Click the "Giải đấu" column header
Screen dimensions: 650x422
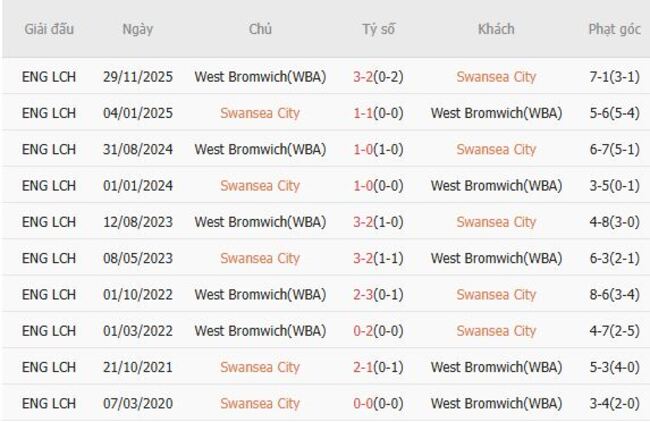[49, 29]
